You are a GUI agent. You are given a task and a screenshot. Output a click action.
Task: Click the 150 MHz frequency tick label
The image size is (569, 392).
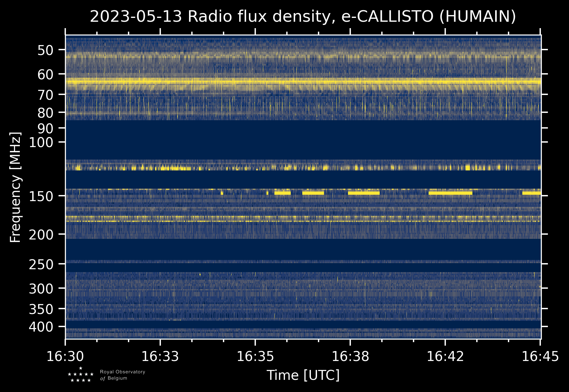point(41,196)
